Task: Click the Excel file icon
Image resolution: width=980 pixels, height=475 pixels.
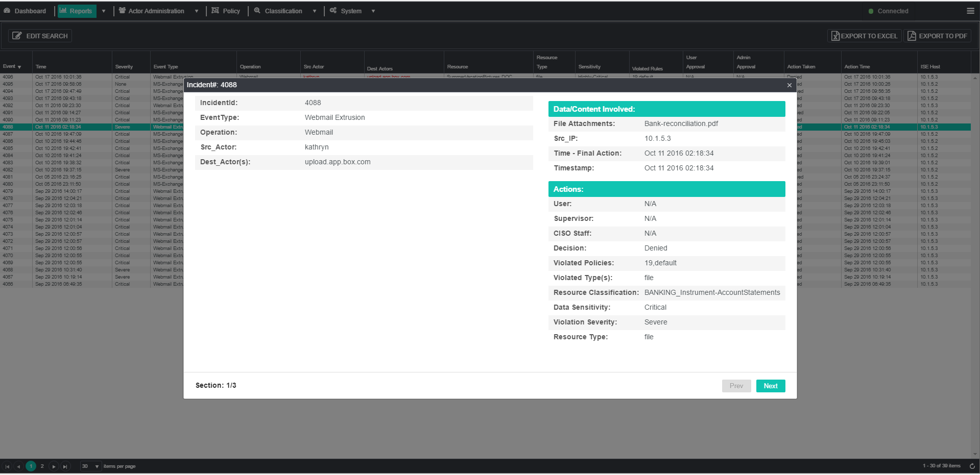Action: 835,36
